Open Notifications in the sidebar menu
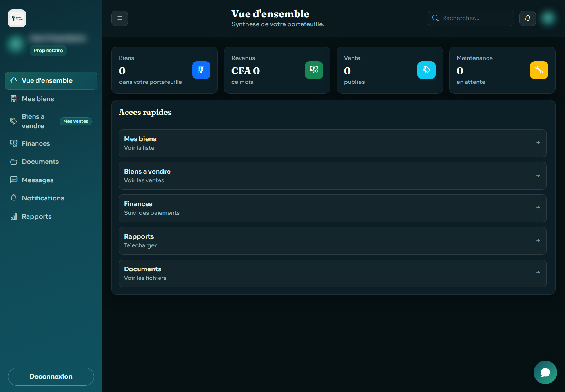 tap(51, 198)
